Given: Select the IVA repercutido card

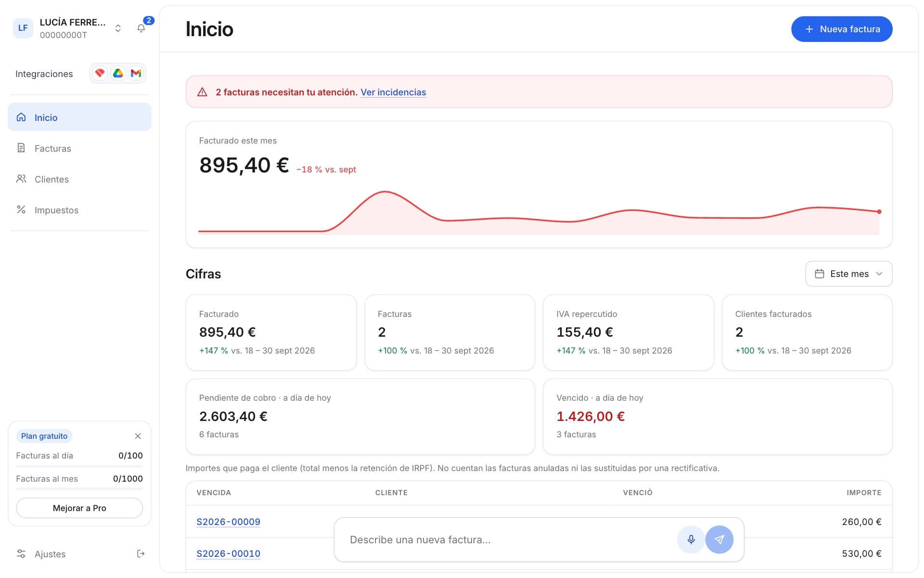Looking at the screenshot, I should (x=629, y=332).
